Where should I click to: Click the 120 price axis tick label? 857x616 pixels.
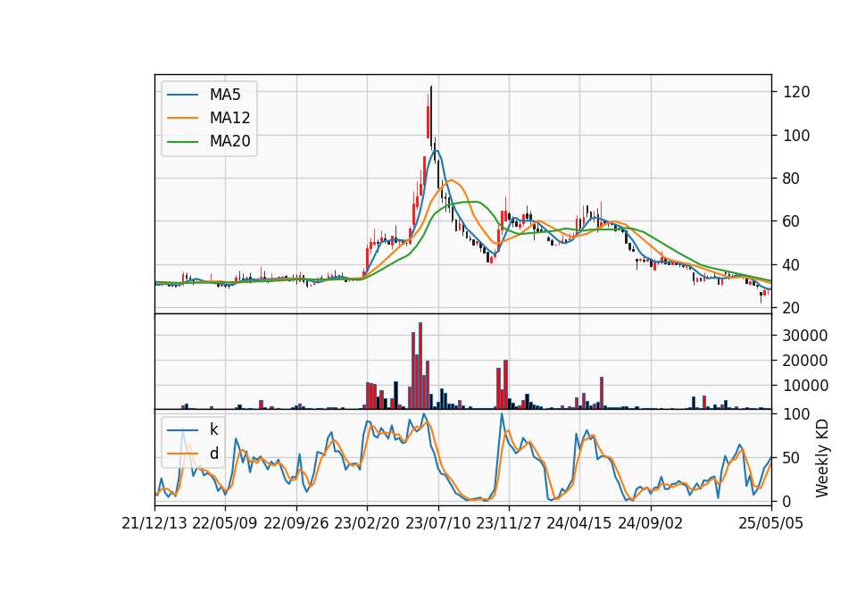point(796,92)
